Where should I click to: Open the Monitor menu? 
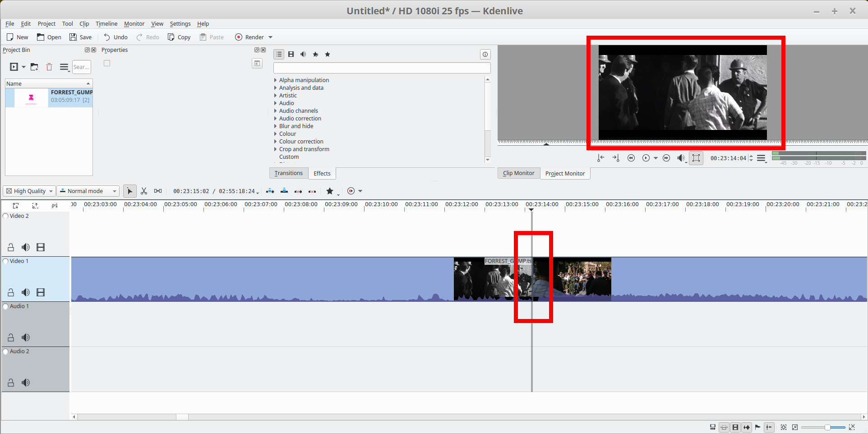pyautogui.click(x=134, y=24)
